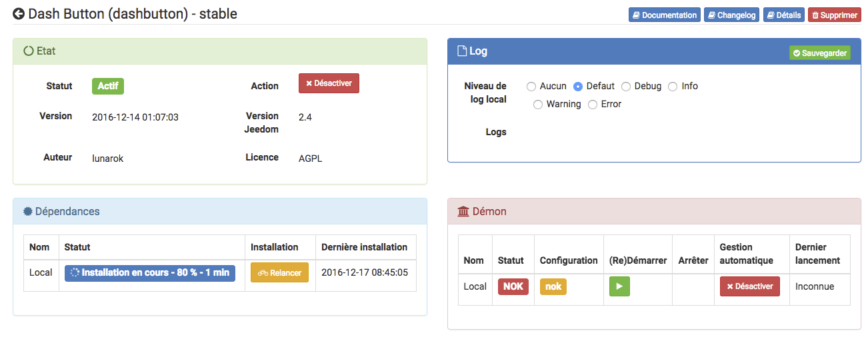Click the daemon nok configuration badge

(x=553, y=286)
